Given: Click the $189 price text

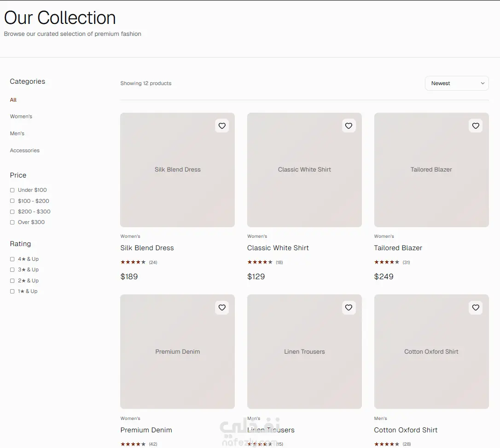Looking at the screenshot, I should click(x=129, y=276).
